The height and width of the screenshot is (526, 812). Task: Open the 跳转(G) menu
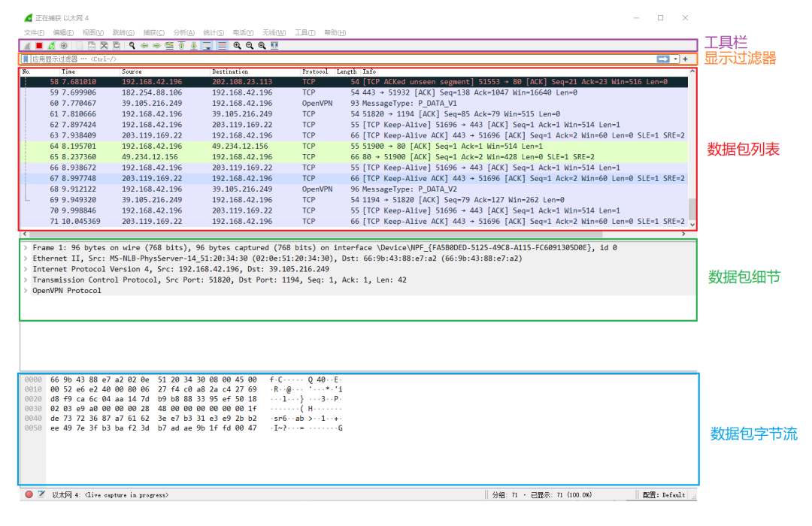click(123, 32)
